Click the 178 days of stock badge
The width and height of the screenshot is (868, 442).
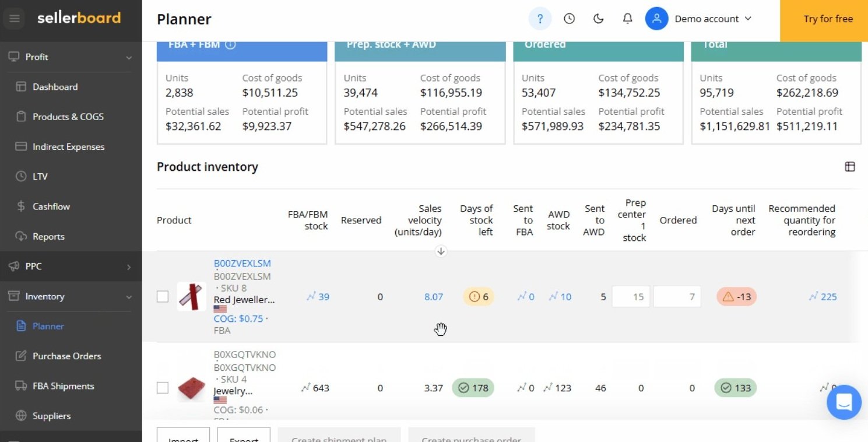click(x=473, y=388)
